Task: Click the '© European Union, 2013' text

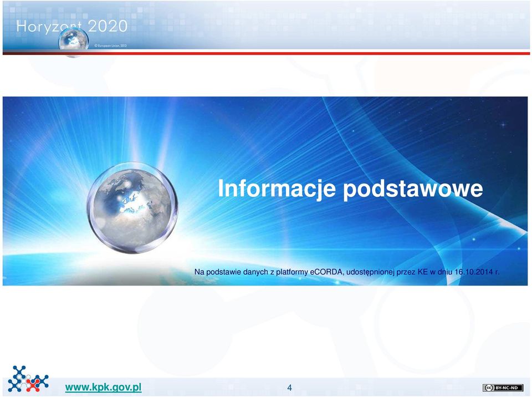Action: click(110, 45)
